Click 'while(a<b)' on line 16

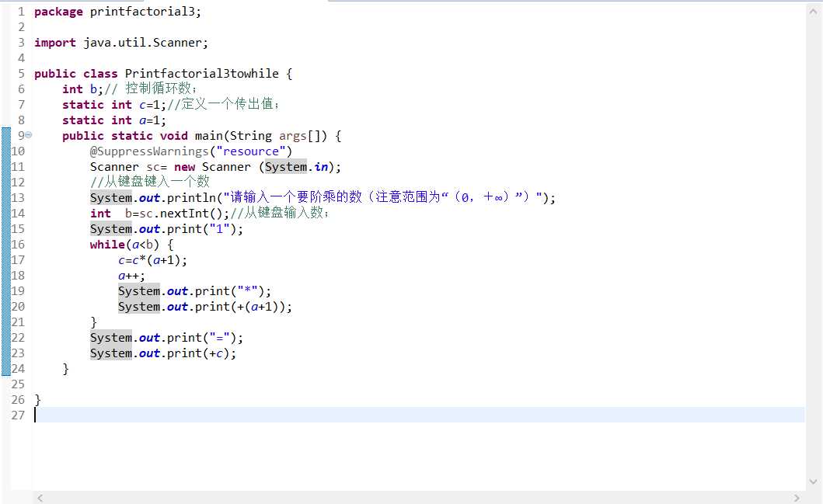[x=124, y=245]
